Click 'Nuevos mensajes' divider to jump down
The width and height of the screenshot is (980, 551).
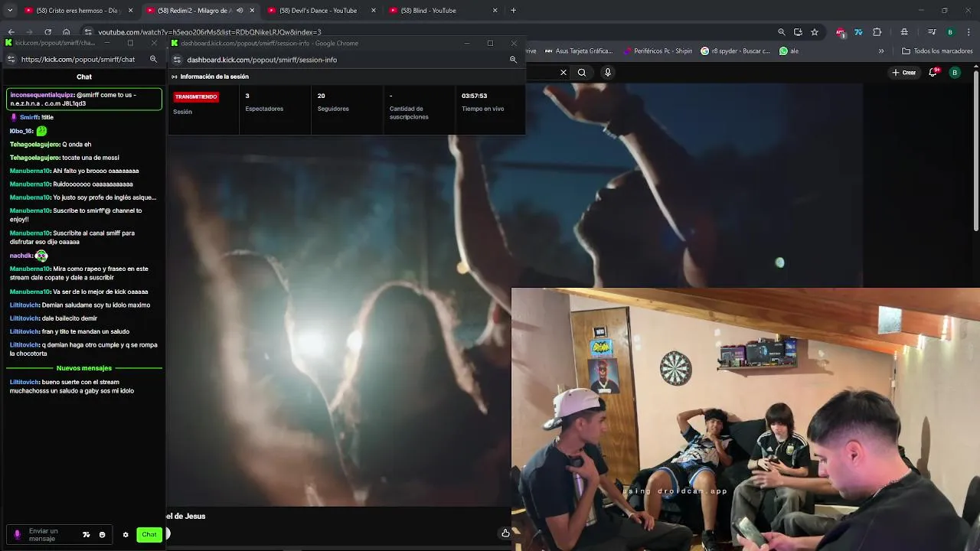[84, 368]
